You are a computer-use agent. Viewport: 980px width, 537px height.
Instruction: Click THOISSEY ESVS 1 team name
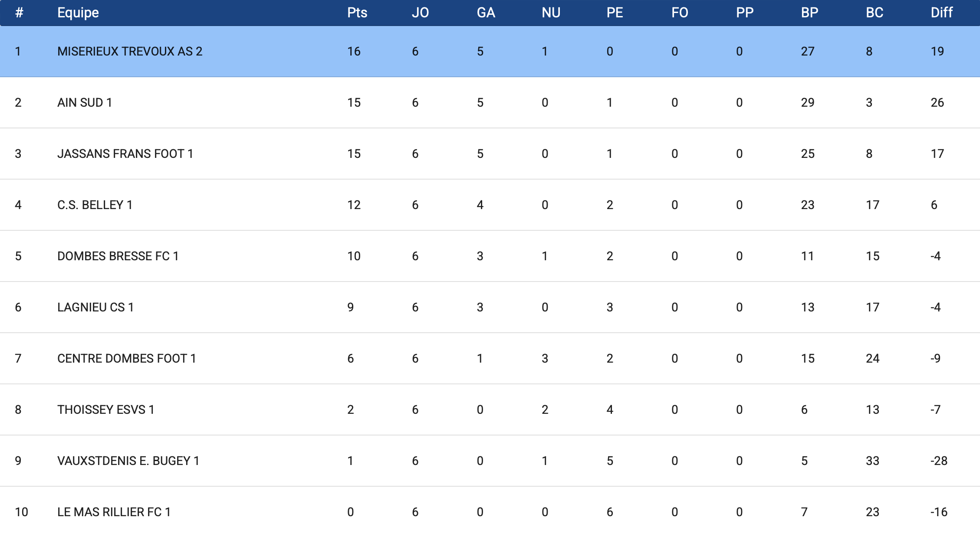pyautogui.click(x=105, y=409)
